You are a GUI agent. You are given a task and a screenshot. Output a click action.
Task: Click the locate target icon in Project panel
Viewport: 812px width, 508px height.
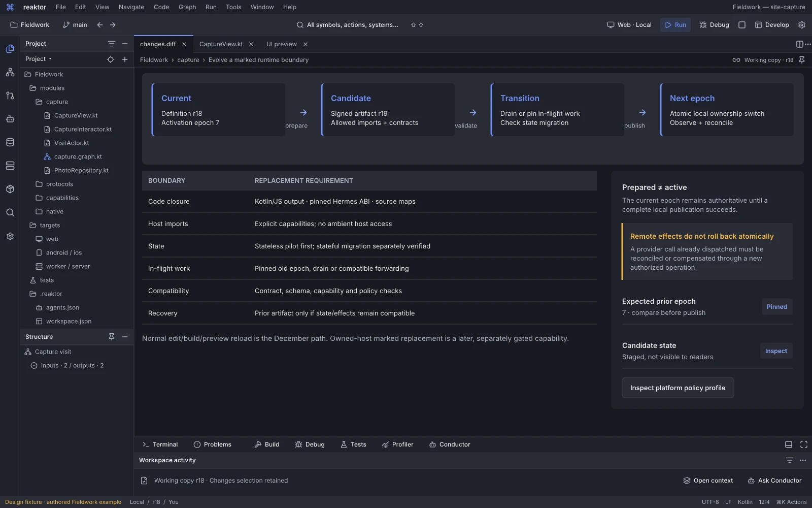[x=111, y=59]
